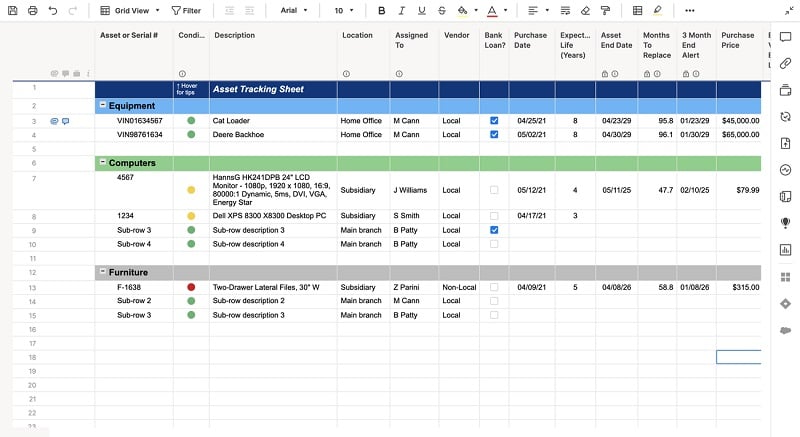
Task: Click the Outdent icon
Action: pyautogui.click(x=230, y=10)
